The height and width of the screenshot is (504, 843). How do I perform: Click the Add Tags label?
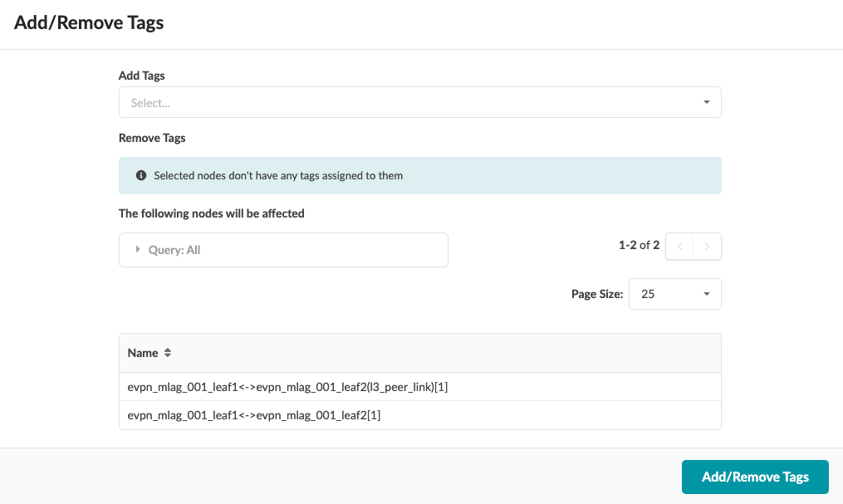pos(142,76)
